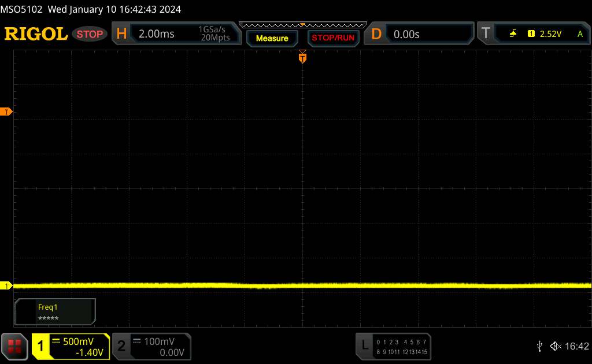The height and width of the screenshot is (364, 592).
Task: Open the logic analyzer L panel
Action: pyautogui.click(x=364, y=345)
